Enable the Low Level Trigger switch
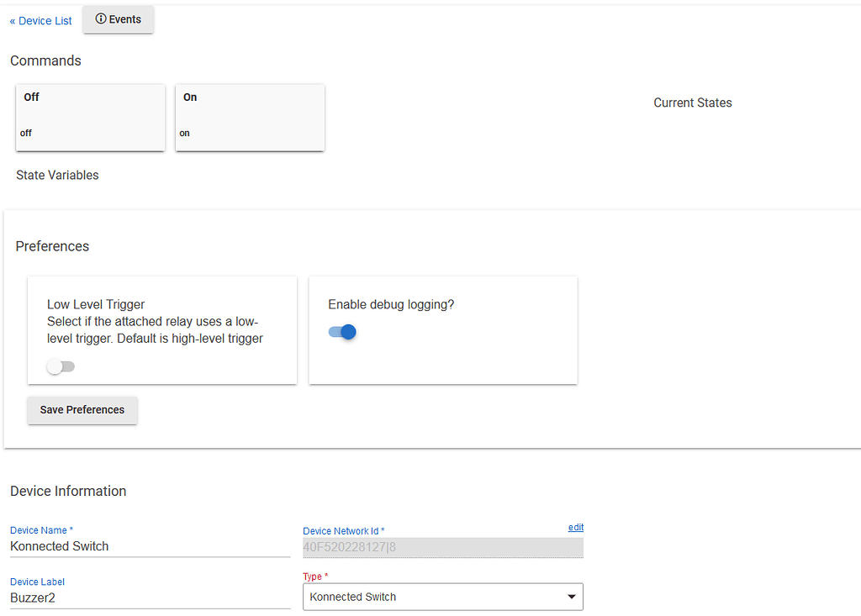 (61, 366)
